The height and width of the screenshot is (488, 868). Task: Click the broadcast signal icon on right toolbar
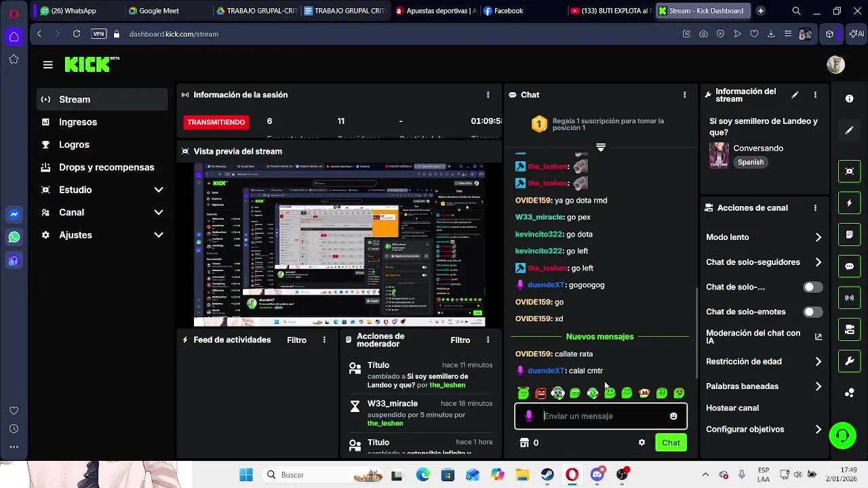(x=850, y=298)
